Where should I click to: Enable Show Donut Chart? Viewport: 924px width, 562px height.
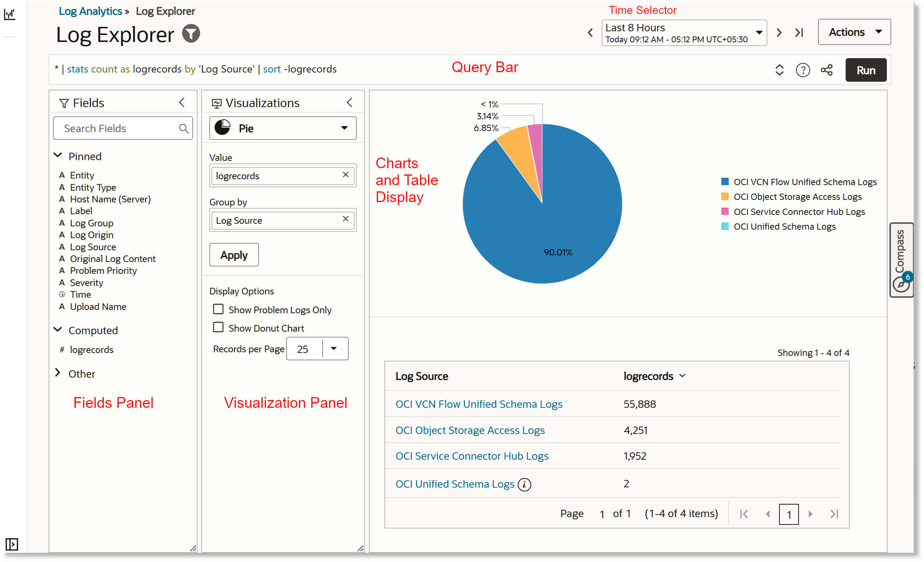pyautogui.click(x=218, y=327)
